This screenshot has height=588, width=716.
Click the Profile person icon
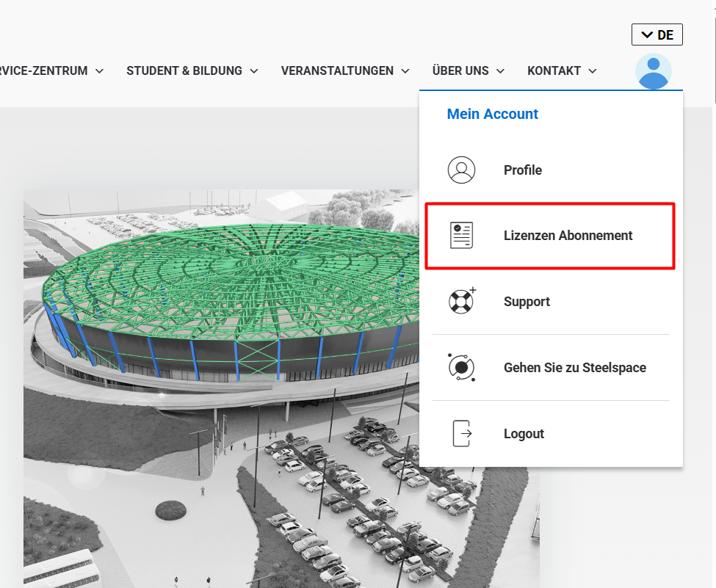461,170
